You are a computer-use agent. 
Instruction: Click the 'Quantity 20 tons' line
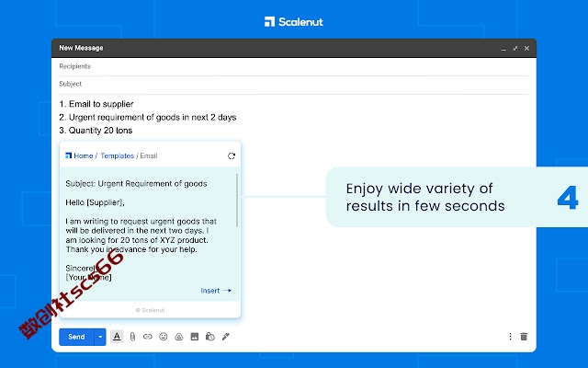[x=96, y=131]
